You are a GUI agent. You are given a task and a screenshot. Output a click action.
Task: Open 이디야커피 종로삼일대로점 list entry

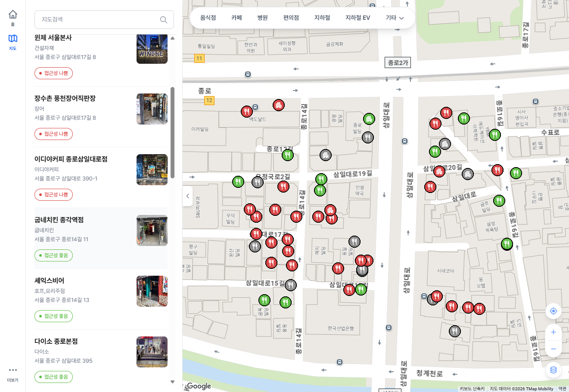(101, 177)
